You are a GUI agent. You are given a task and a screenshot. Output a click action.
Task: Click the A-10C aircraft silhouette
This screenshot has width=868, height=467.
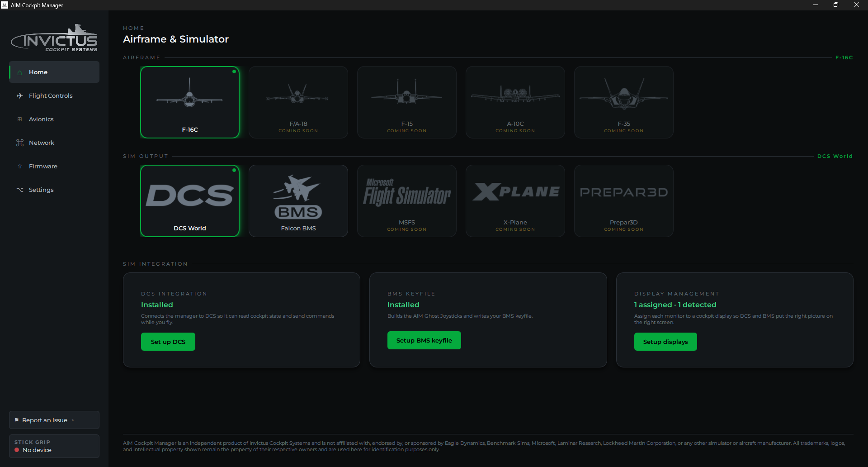tap(515, 95)
